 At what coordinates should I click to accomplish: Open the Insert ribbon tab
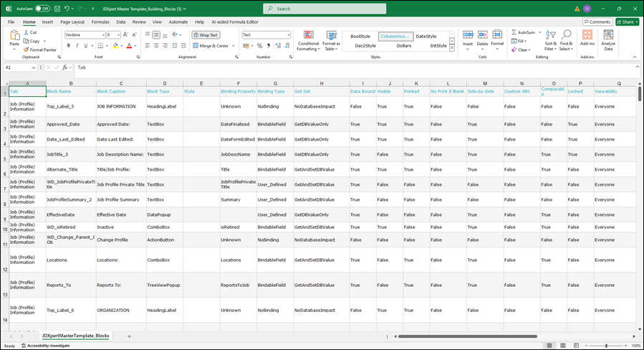(x=47, y=22)
